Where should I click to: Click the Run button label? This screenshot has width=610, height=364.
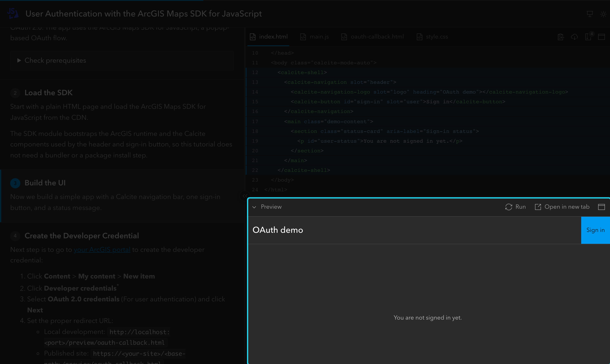click(x=520, y=207)
